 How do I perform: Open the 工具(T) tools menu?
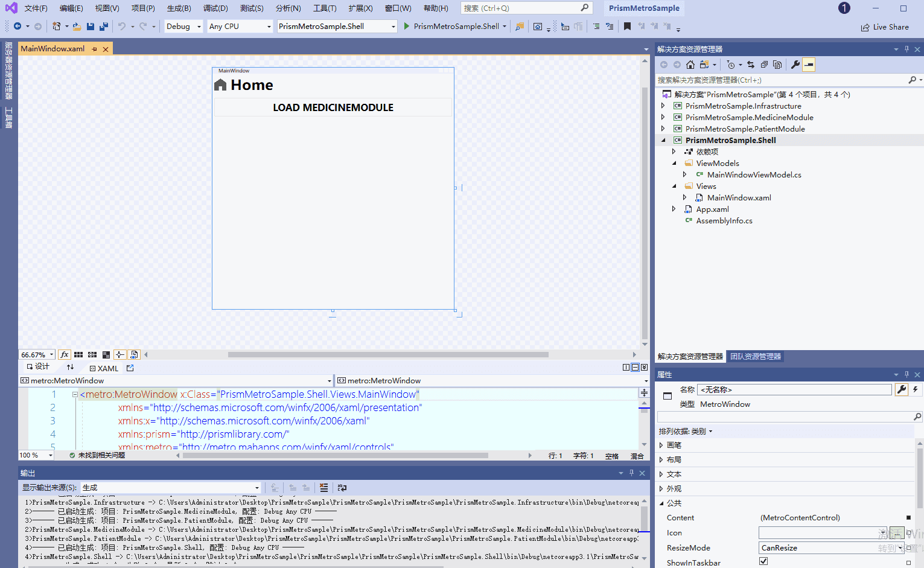click(325, 8)
